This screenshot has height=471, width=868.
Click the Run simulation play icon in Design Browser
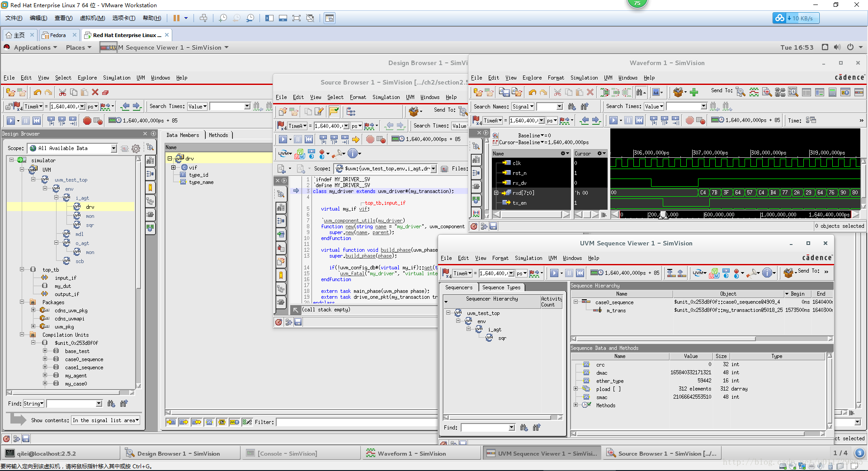click(x=11, y=121)
